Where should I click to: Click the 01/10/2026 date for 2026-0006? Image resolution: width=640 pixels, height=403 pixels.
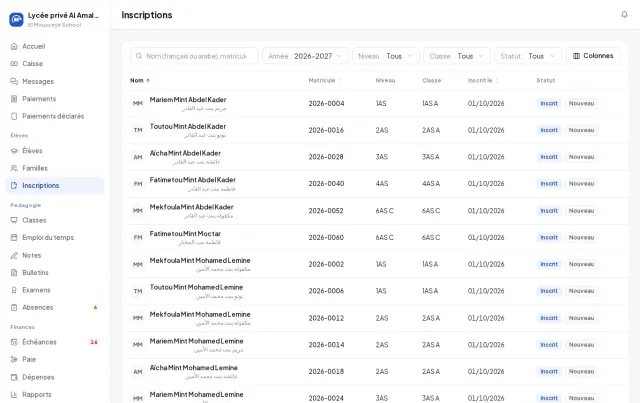tap(486, 291)
